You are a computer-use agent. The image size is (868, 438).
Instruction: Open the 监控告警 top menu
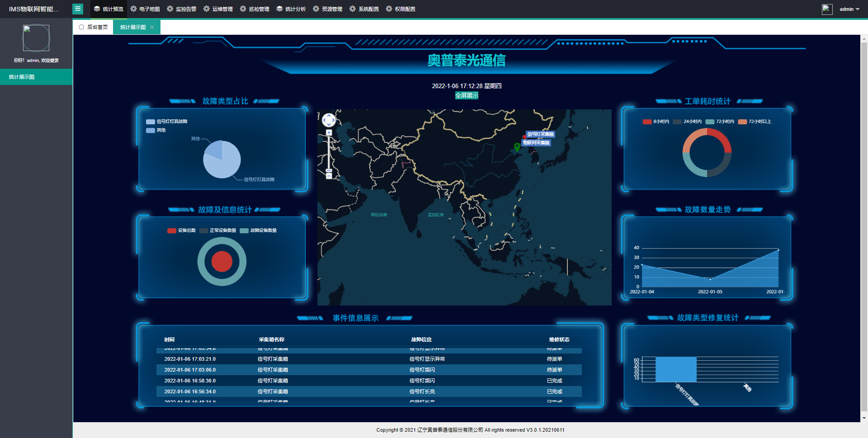tap(182, 9)
